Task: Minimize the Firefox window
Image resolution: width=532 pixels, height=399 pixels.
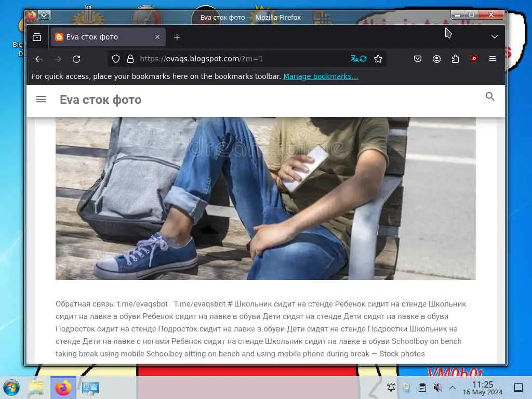Action: [x=457, y=15]
